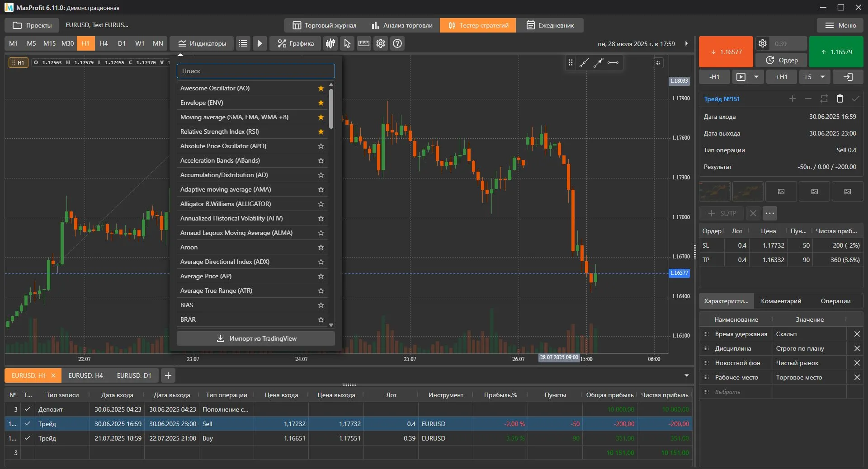The height and width of the screenshot is (469, 868).
Task: Switch to the Анализ торговли tab
Action: click(x=402, y=25)
